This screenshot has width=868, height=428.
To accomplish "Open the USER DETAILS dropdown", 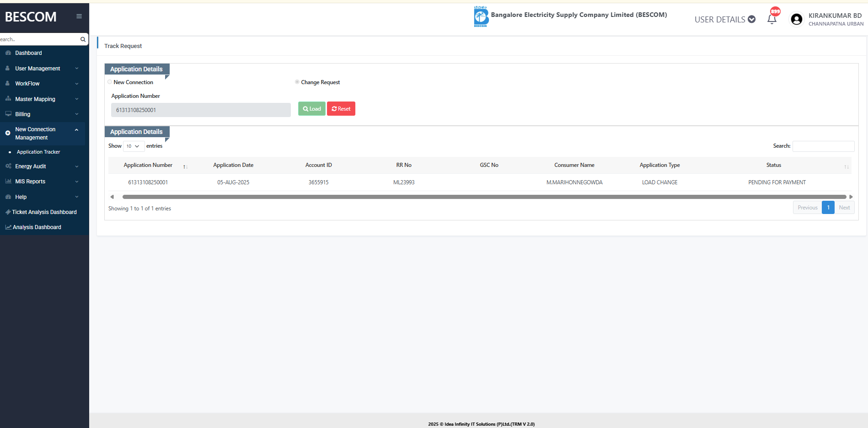I will [x=724, y=19].
